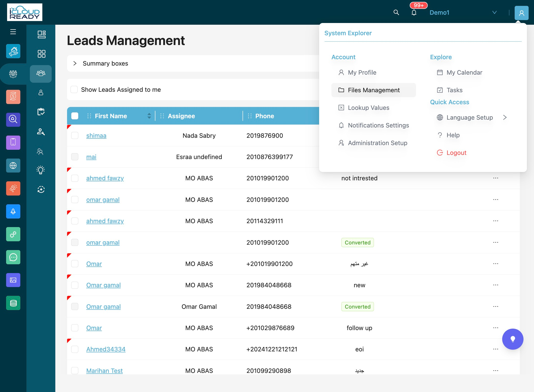Open the dashboard layout sidebar icon
Viewport: 534px width, 392px height.
tap(41, 34)
